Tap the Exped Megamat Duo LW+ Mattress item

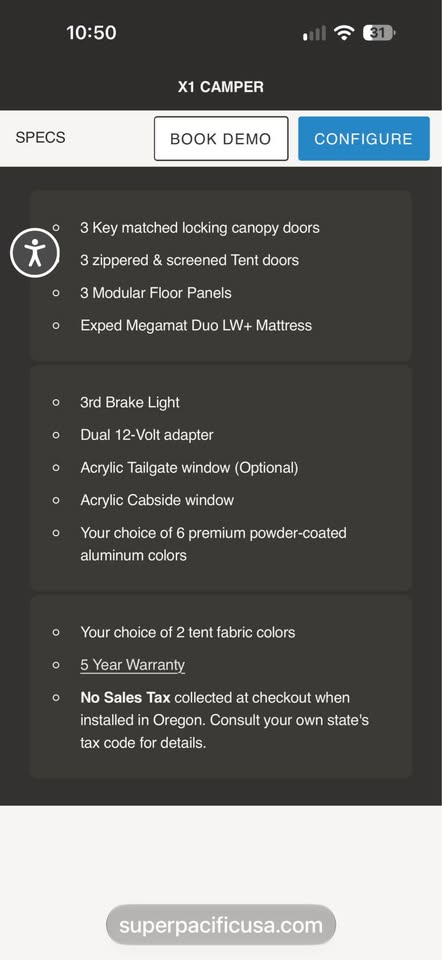(196, 325)
